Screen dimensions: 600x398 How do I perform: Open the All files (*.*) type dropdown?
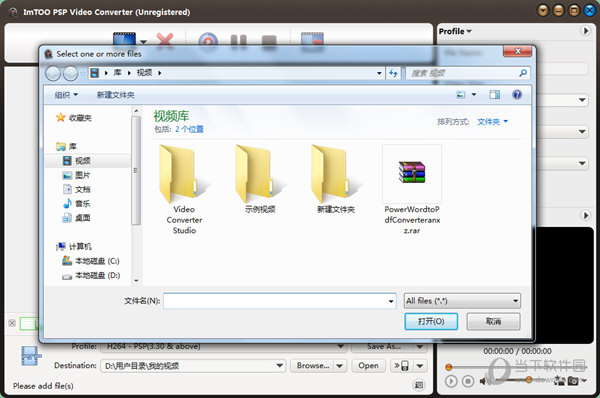coord(462,301)
